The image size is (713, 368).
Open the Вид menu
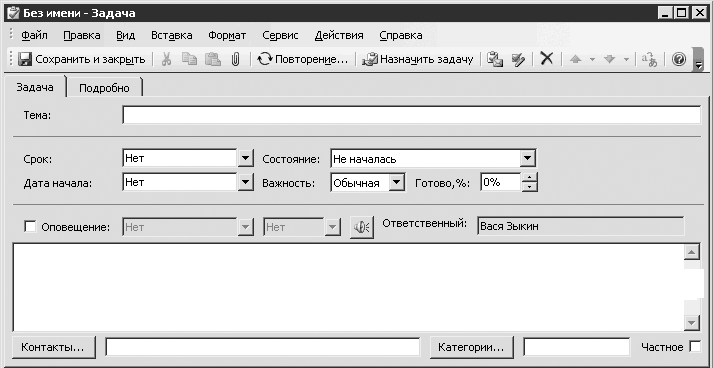pyautogui.click(x=126, y=35)
